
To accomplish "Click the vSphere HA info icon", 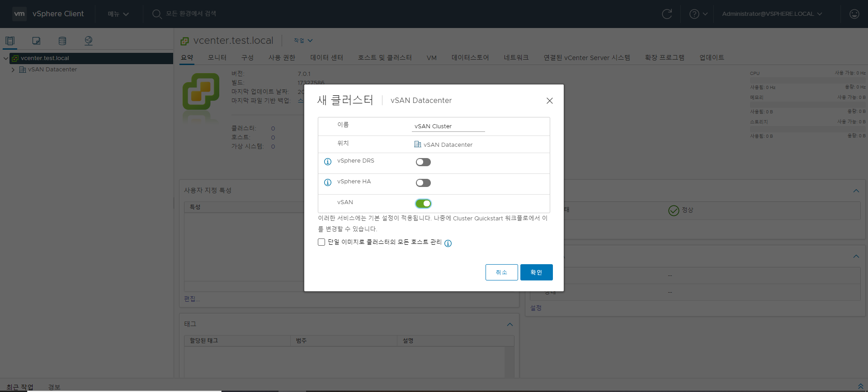I will click(328, 182).
